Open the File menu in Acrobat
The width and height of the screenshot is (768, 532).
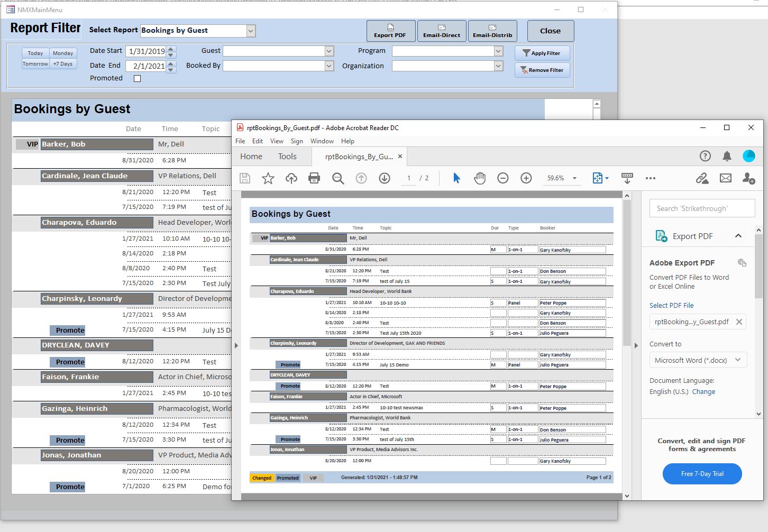coord(240,141)
